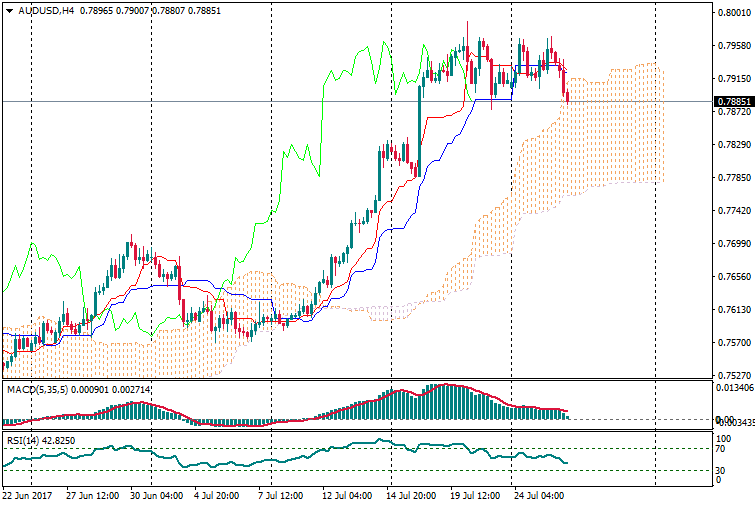Image resolution: width=755 pixels, height=507 pixels.
Task: Click the 7 Jul 12:00 time label
Action: click(281, 494)
